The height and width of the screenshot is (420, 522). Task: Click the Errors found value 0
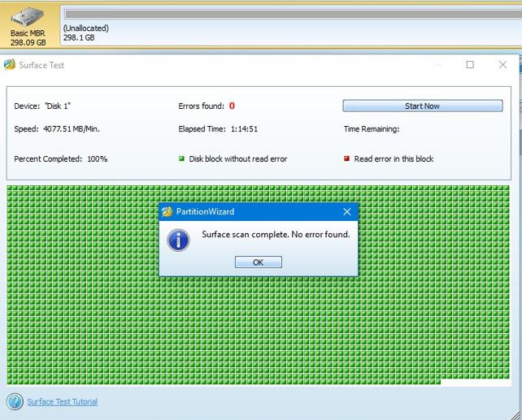[x=232, y=106]
